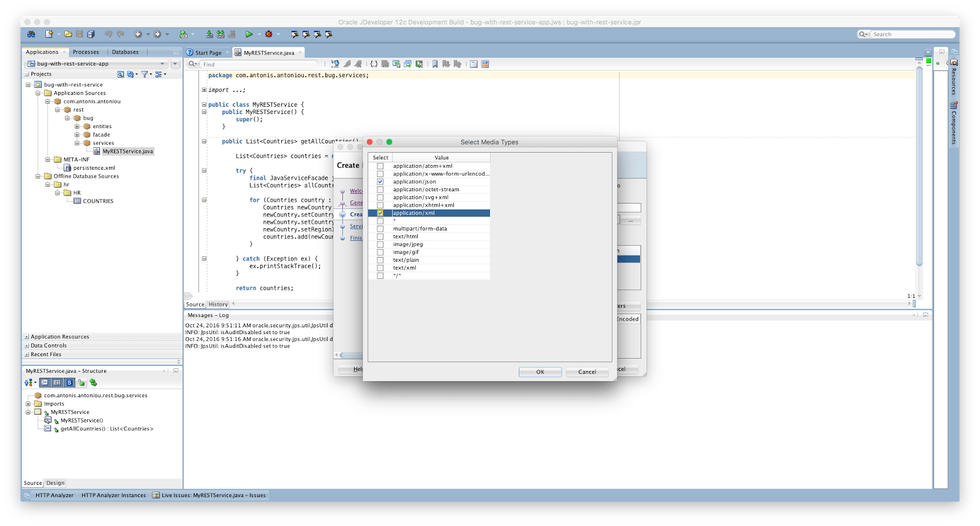Uncheck the application/xml checkbox
This screenshot has width=980, height=526.
380,213
